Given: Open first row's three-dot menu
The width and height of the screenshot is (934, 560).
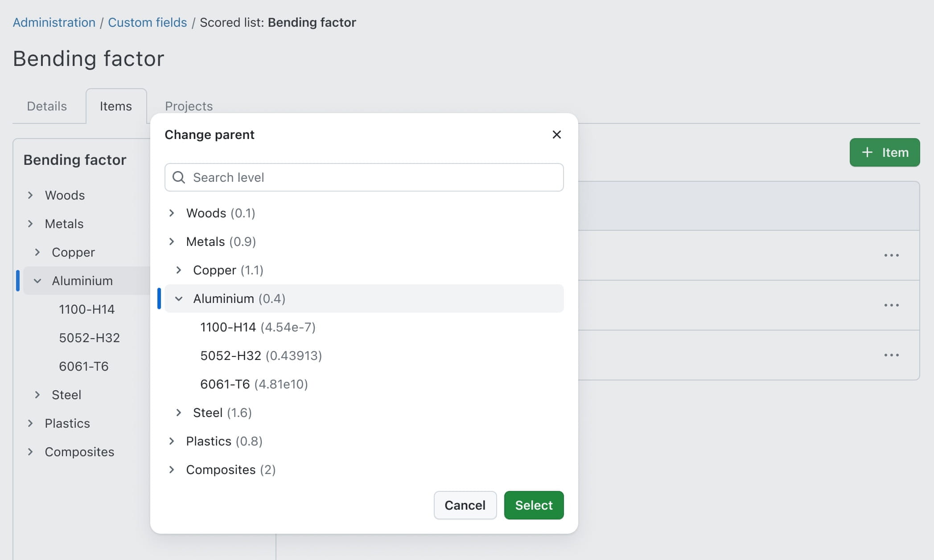Looking at the screenshot, I should [891, 255].
